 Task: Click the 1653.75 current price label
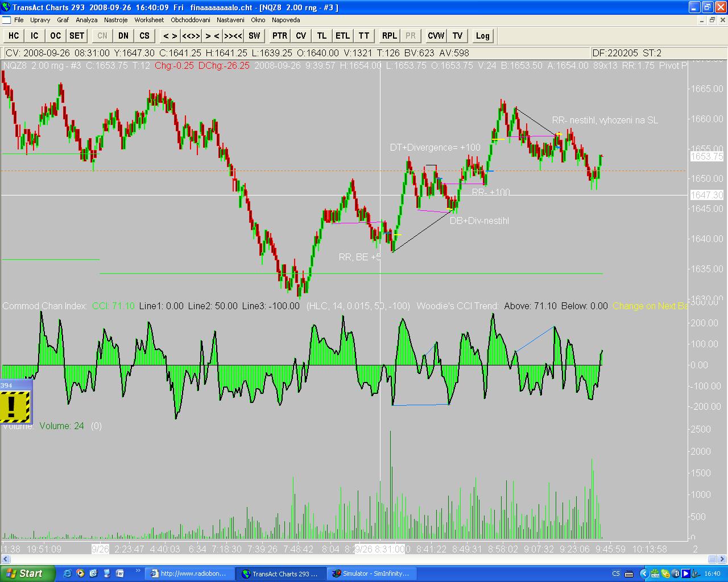pyautogui.click(x=707, y=156)
